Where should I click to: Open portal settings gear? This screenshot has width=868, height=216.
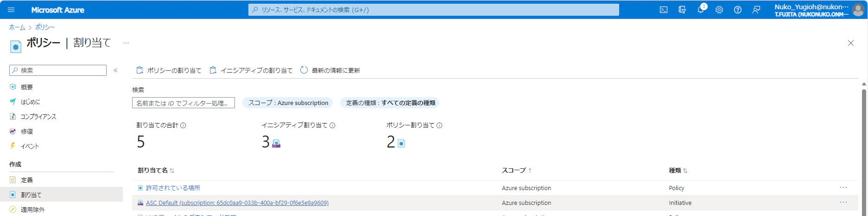719,10
